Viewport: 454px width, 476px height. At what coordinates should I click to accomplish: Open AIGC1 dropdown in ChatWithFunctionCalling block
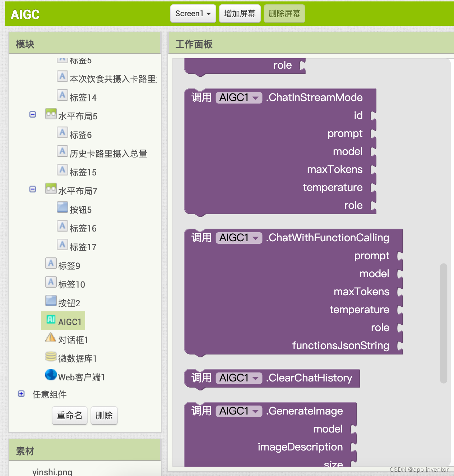tap(239, 238)
